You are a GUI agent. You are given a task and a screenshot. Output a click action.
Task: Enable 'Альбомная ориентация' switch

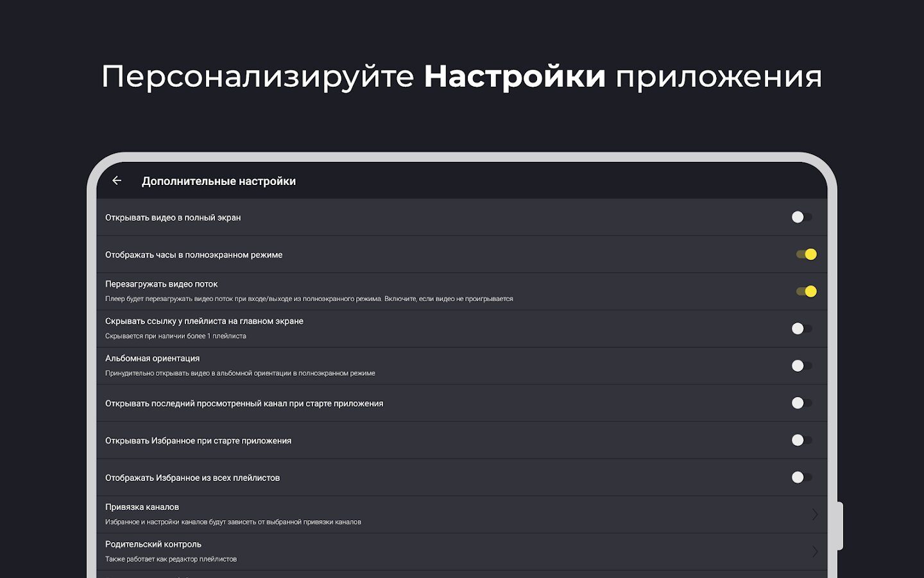(x=802, y=366)
